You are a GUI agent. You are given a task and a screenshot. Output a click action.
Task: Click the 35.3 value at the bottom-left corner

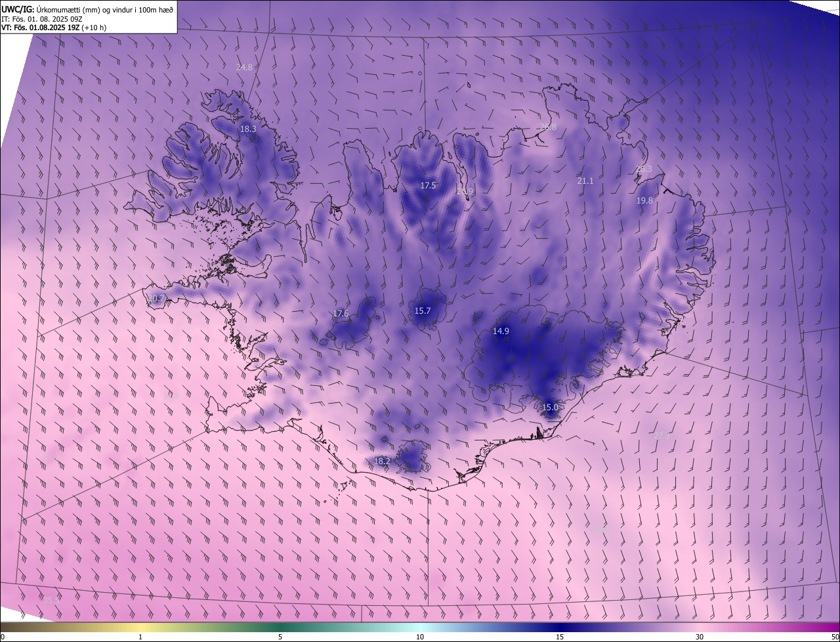pos(51,600)
